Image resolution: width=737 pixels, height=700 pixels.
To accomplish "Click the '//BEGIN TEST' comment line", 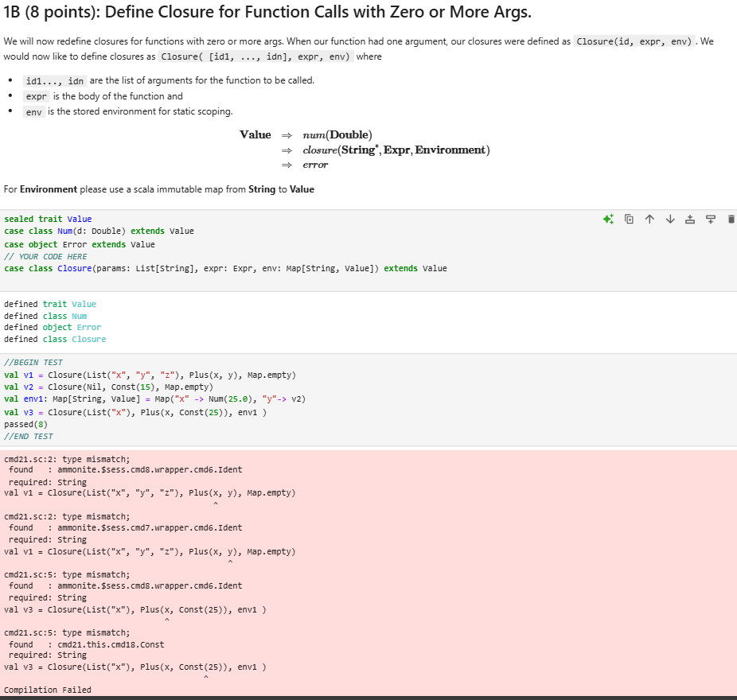I will (x=33, y=362).
